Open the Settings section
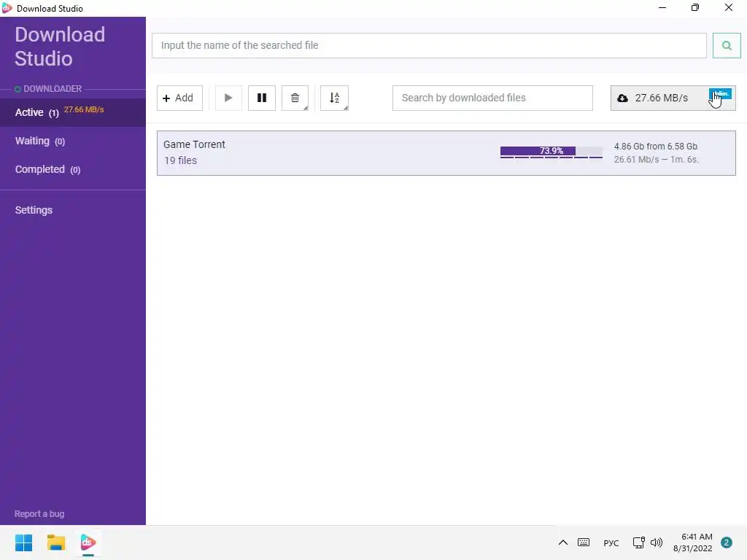 pyautogui.click(x=34, y=210)
